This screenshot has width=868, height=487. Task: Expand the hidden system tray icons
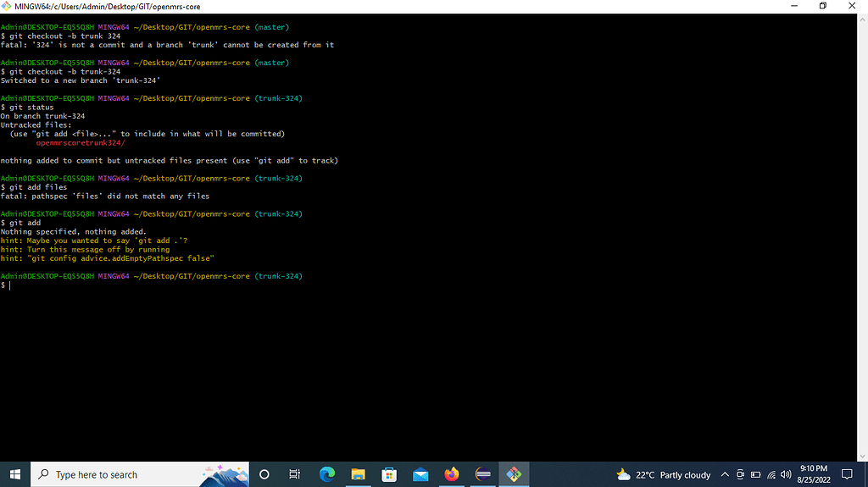(x=725, y=474)
